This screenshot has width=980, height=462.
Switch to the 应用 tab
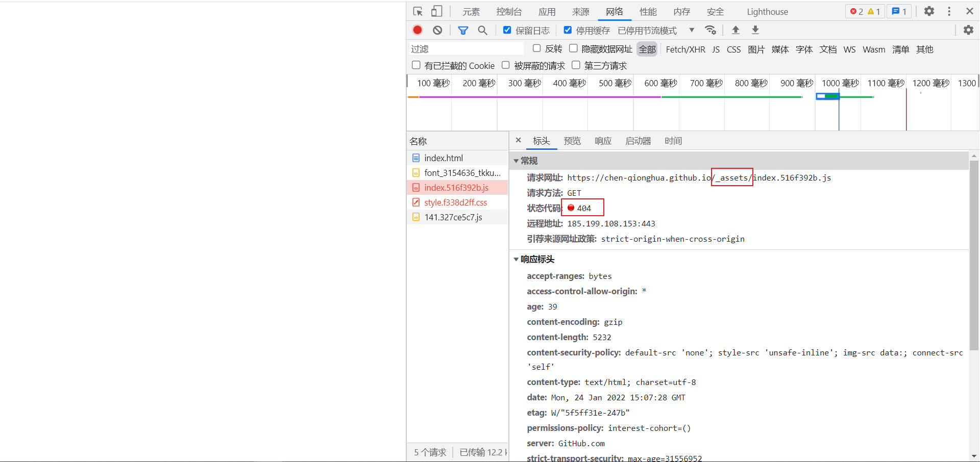pyautogui.click(x=547, y=12)
